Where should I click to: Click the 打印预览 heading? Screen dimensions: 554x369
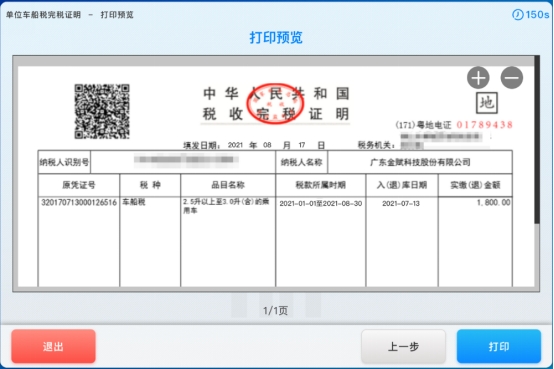point(276,37)
